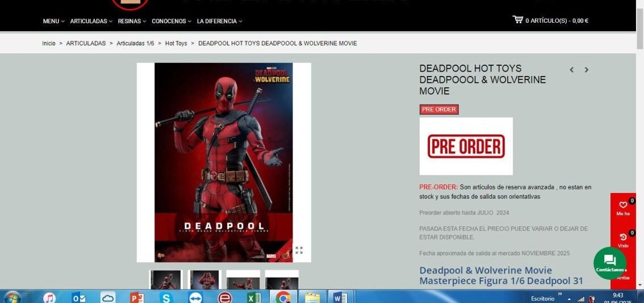Click scrollbar down arrow
This screenshot has height=303, width=644.
(x=640, y=285)
